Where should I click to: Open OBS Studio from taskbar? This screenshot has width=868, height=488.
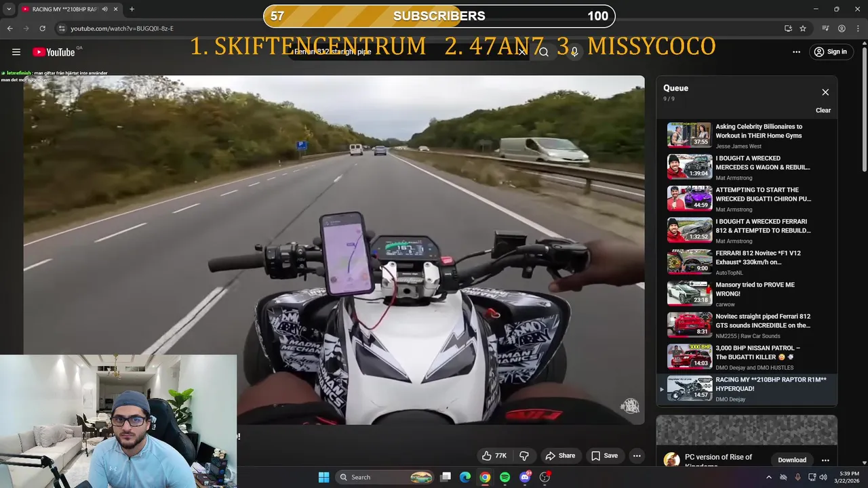tap(545, 477)
